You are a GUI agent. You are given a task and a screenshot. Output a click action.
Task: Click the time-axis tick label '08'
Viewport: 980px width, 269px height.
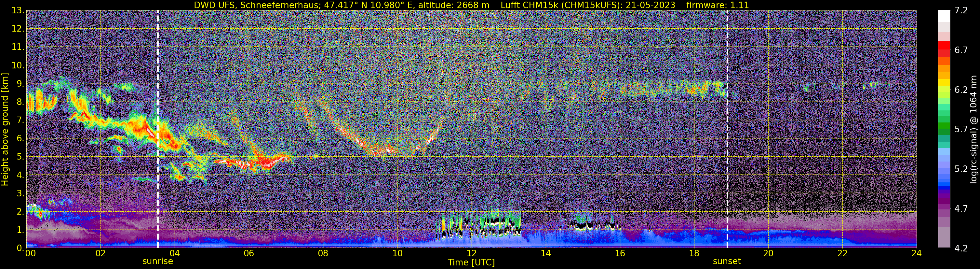[323, 253]
